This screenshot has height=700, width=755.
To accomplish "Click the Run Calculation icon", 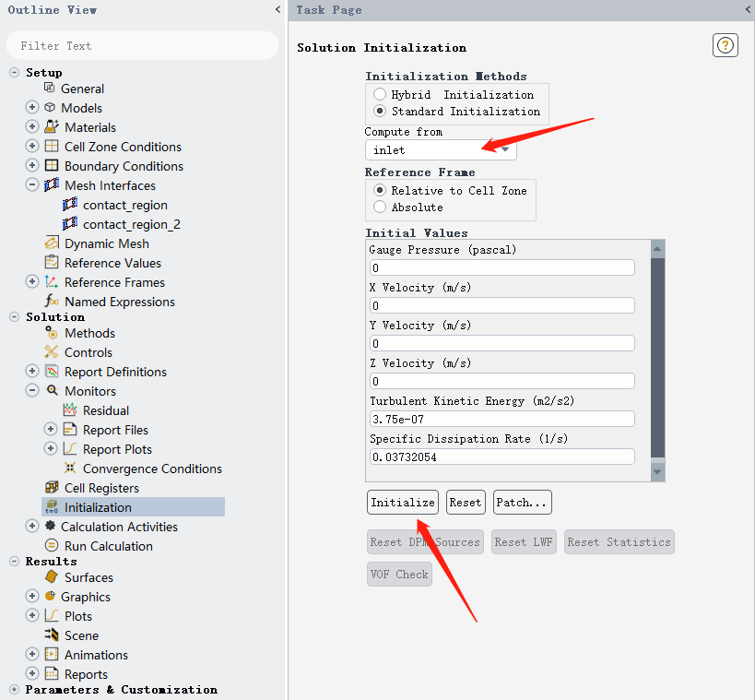I will tap(52, 546).
